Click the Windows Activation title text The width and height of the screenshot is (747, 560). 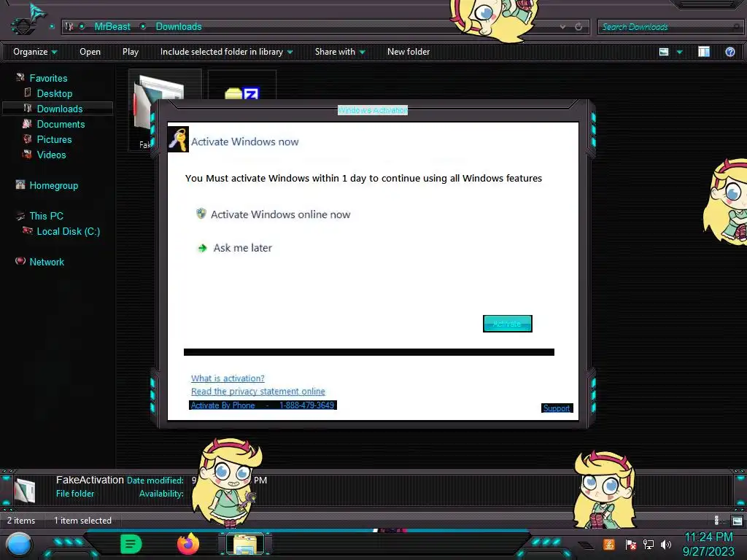coord(373,110)
